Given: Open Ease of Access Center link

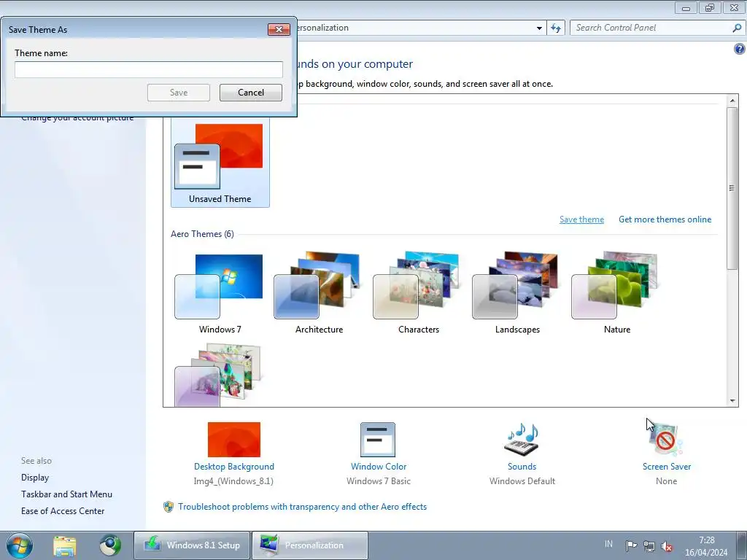Looking at the screenshot, I should pyautogui.click(x=63, y=511).
